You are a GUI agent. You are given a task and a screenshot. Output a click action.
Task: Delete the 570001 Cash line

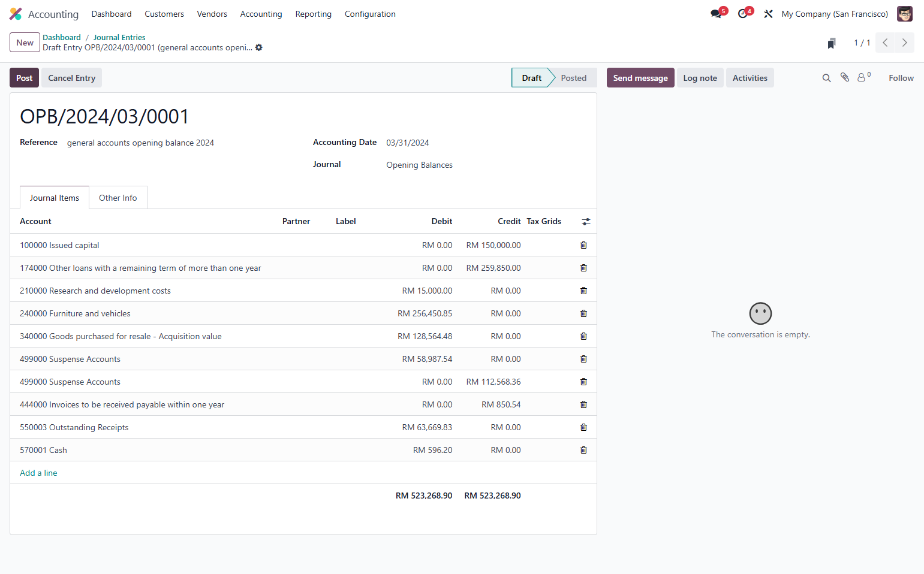(x=583, y=450)
